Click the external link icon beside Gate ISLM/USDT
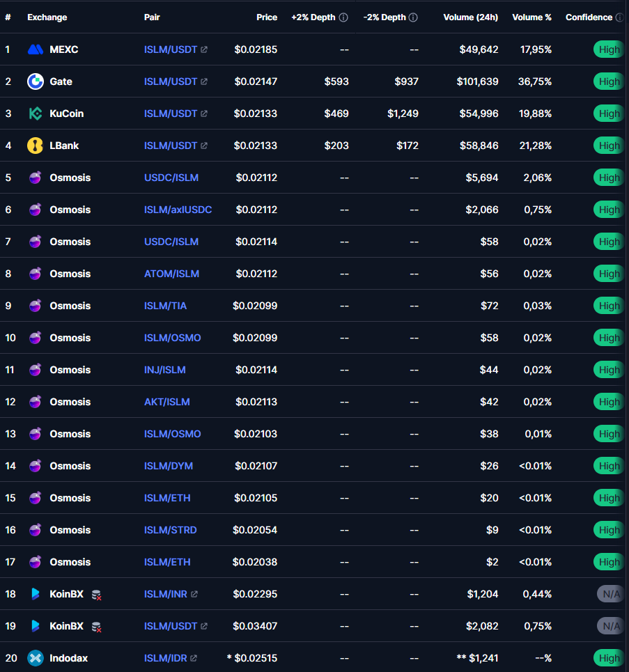 (204, 81)
